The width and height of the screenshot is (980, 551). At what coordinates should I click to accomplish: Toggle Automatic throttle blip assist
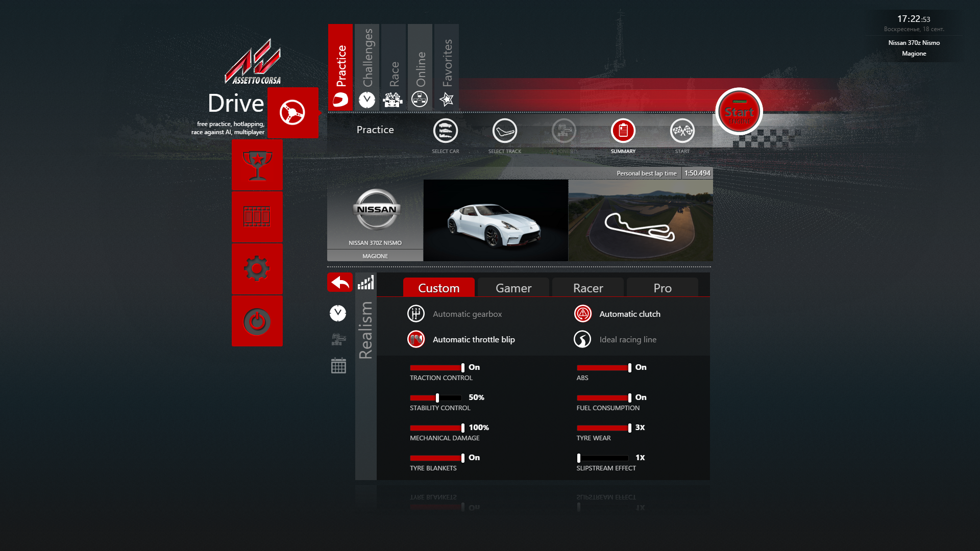click(461, 339)
